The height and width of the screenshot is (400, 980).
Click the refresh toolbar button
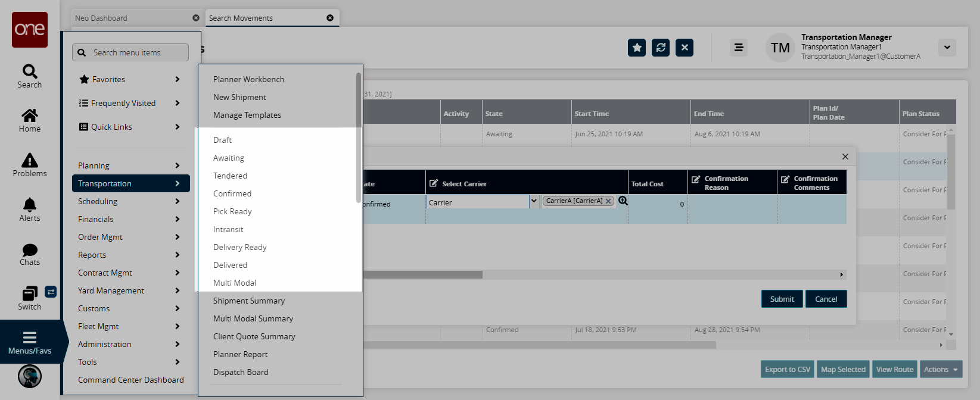[x=661, y=48]
